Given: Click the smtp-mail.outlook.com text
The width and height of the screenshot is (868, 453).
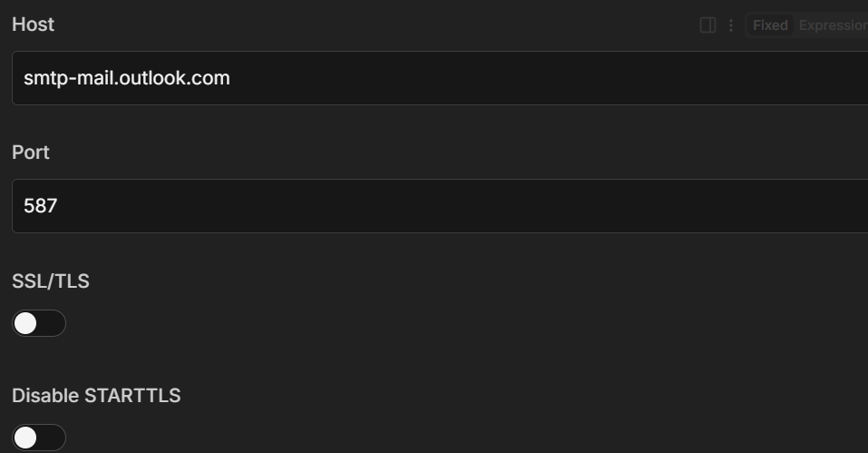Looking at the screenshot, I should pyautogui.click(x=126, y=78).
